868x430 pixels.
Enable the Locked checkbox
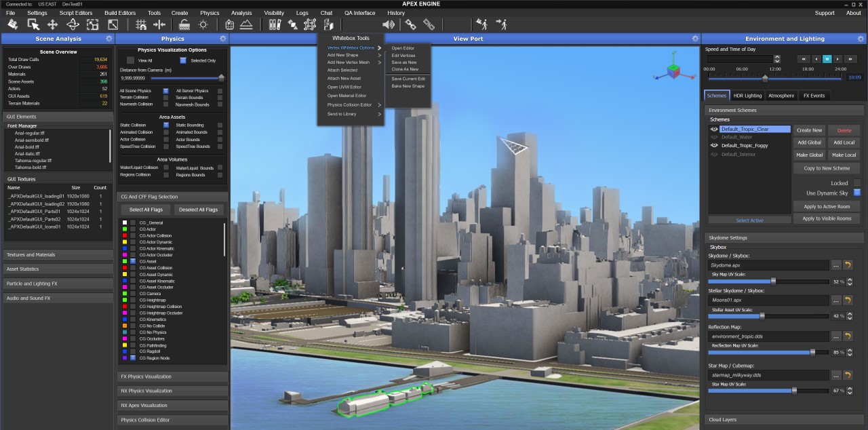856,183
